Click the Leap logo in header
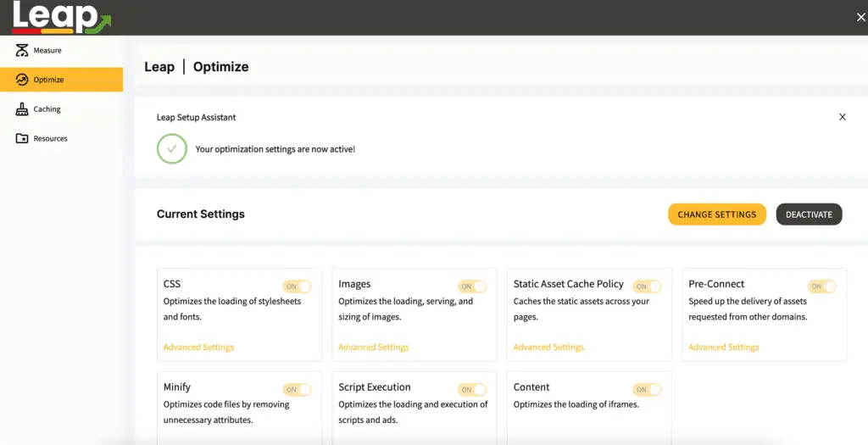Image resolution: width=868 pixels, height=445 pixels. [x=61, y=17]
